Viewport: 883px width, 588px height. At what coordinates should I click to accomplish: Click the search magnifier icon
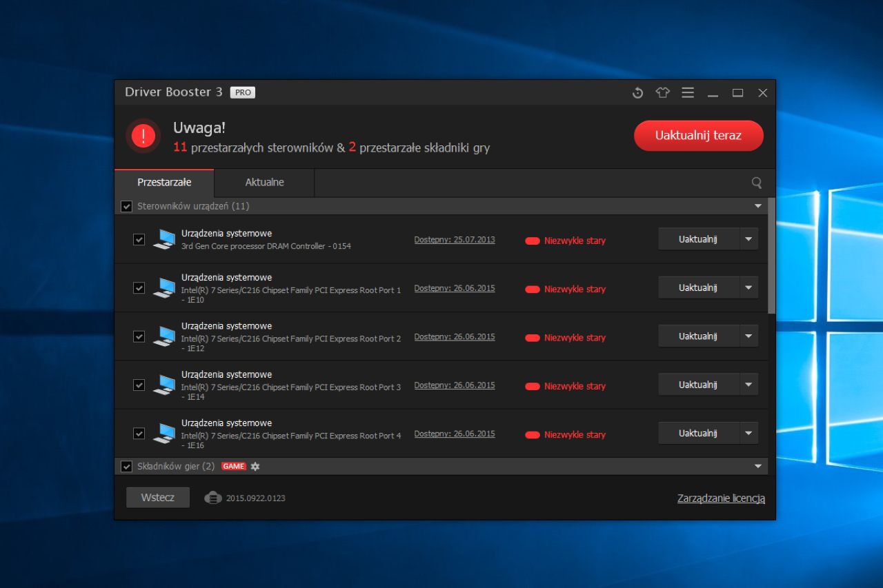757,183
